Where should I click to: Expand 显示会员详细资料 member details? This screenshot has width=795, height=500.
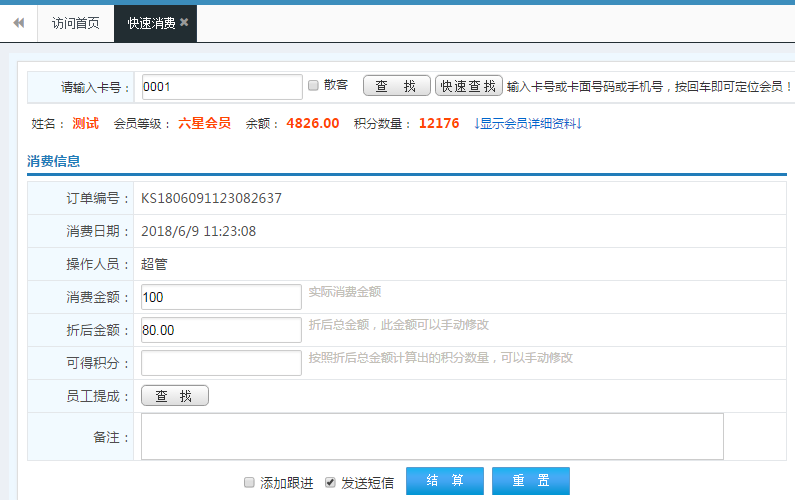(x=527, y=124)
